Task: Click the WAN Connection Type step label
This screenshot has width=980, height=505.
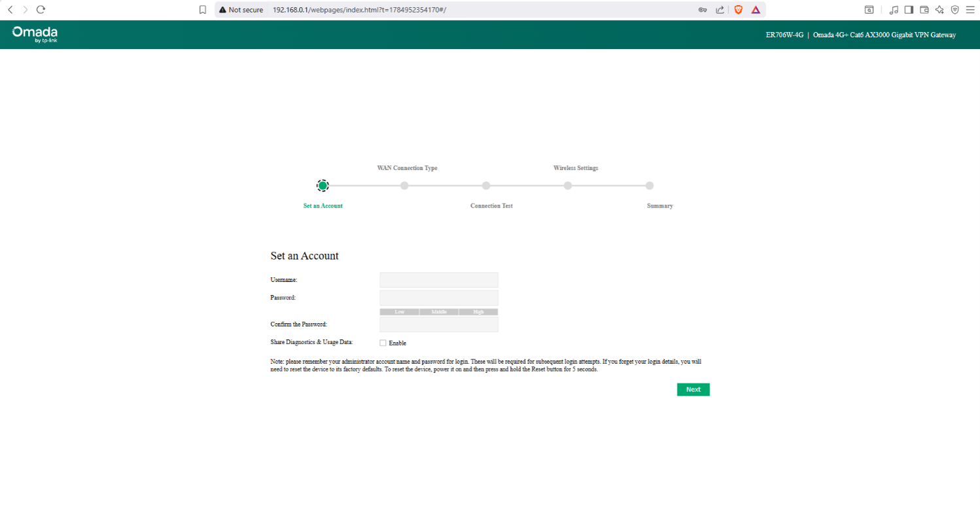Action: (x=407, y=168)
